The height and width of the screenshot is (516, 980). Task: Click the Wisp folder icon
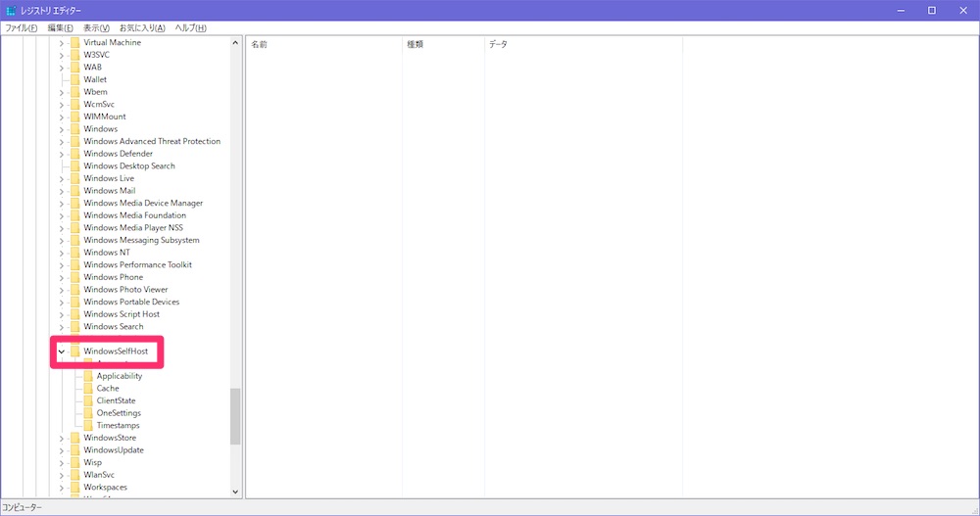pos(75,462)
